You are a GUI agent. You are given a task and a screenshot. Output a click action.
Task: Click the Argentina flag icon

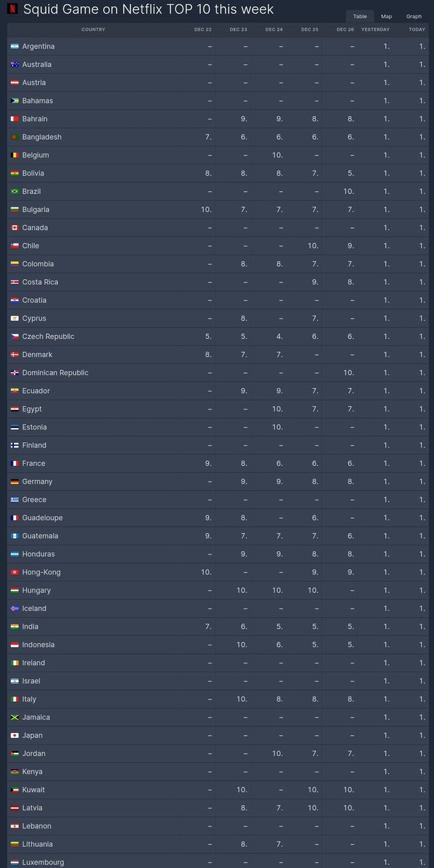(x=15, y=47)
